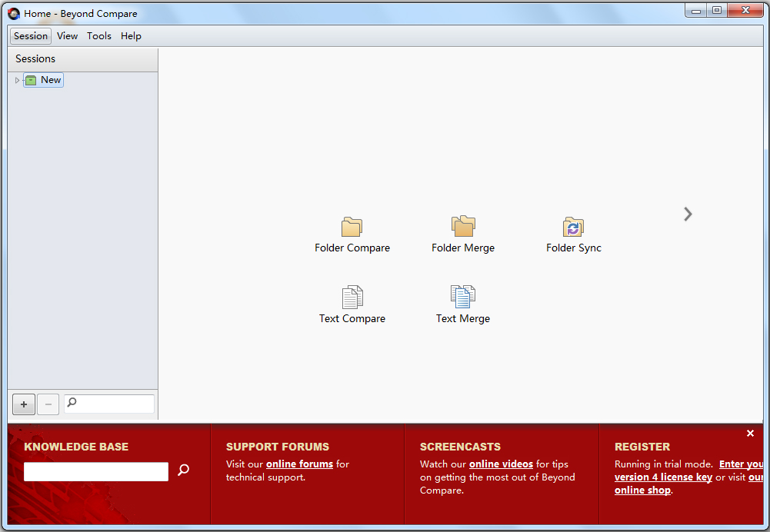Screen dimensions: 770x532
Task: Open the Folder Compare session icon
Action: point(352,228)
